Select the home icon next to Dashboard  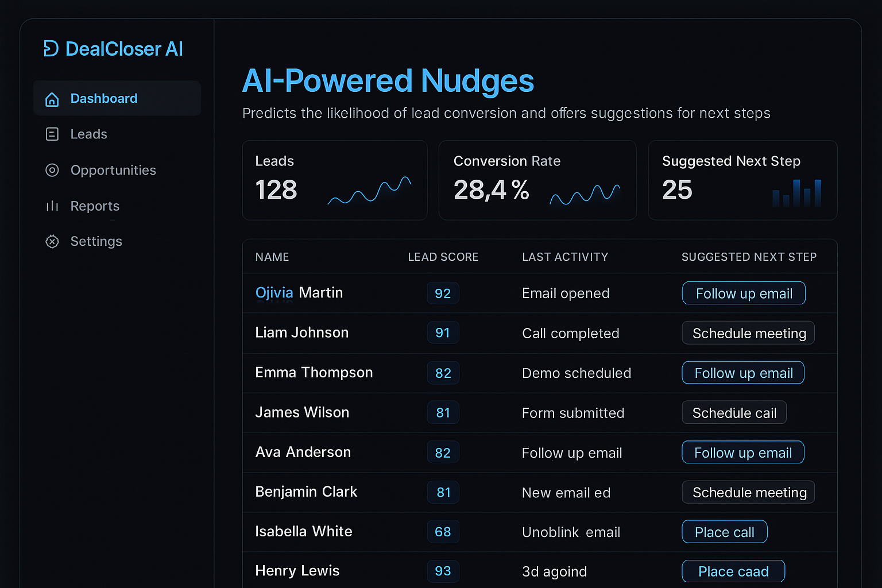point(52,98)
